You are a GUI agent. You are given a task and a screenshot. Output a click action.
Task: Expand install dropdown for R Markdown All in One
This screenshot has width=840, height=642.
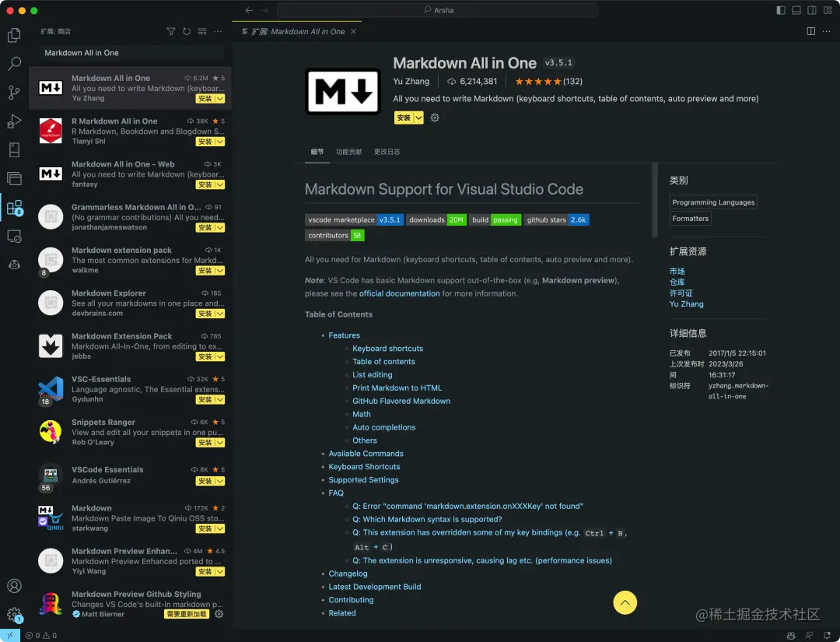click(219, 142)
